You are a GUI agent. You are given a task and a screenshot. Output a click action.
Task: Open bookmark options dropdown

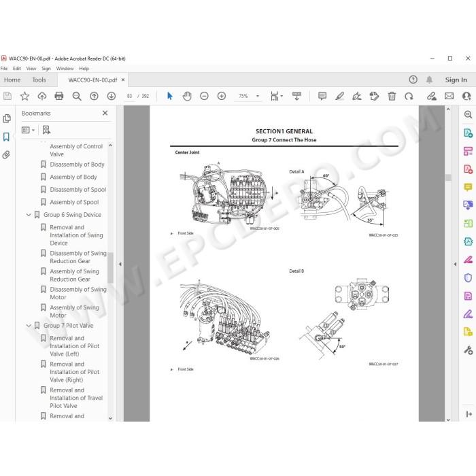(28, 131)
